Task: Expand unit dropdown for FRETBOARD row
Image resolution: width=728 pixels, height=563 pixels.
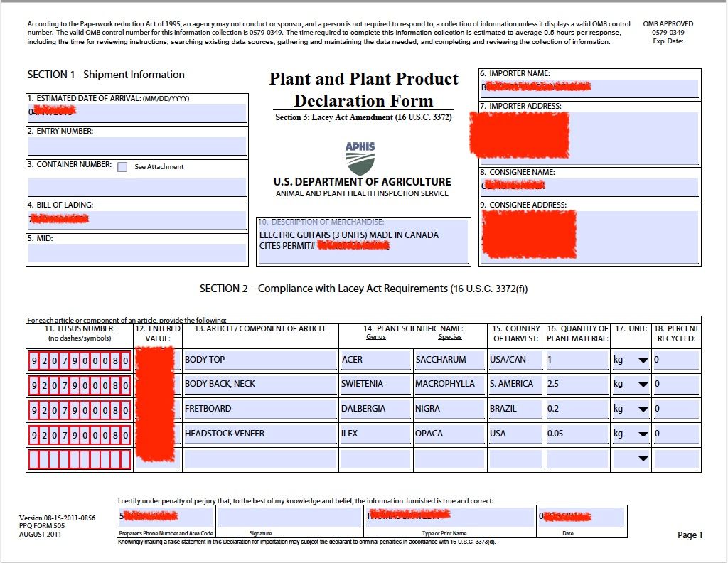Action: coord(643,409)
